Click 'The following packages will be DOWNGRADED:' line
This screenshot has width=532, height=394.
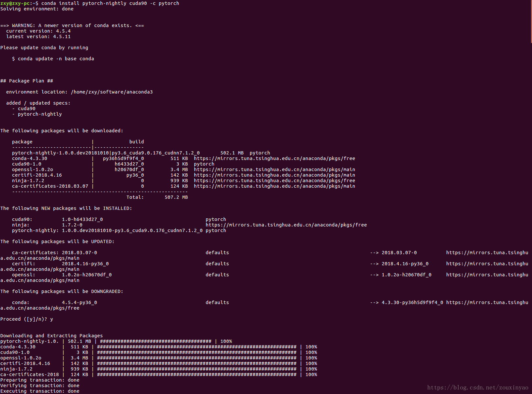click(62, 291)
